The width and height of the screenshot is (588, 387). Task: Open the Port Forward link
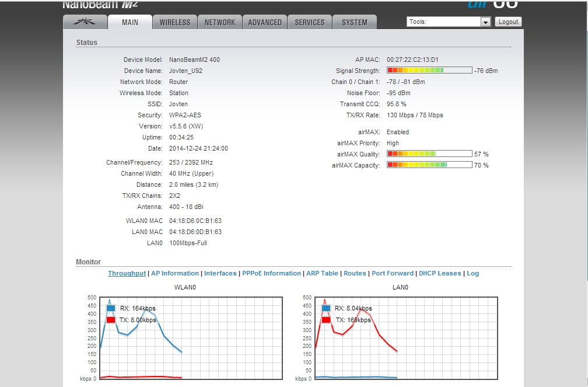393,273
